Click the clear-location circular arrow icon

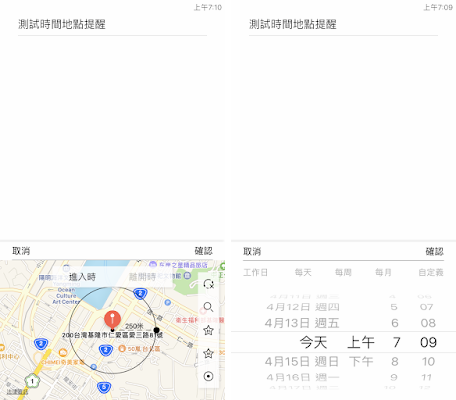tap(208, 284)
